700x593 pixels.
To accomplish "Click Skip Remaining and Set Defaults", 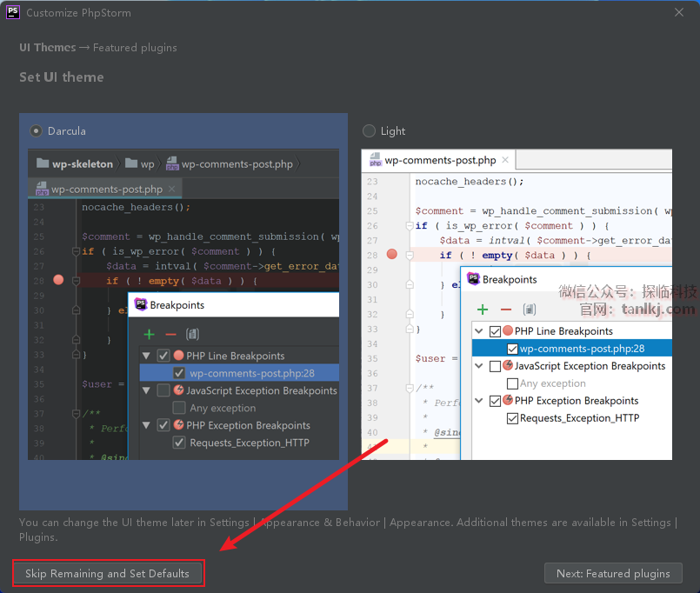I will 108,574.
